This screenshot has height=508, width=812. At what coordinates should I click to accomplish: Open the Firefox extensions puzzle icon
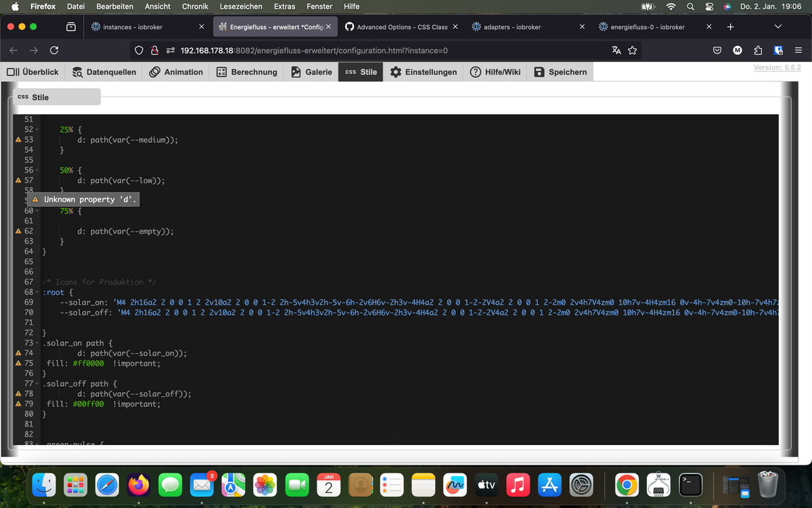758,50
